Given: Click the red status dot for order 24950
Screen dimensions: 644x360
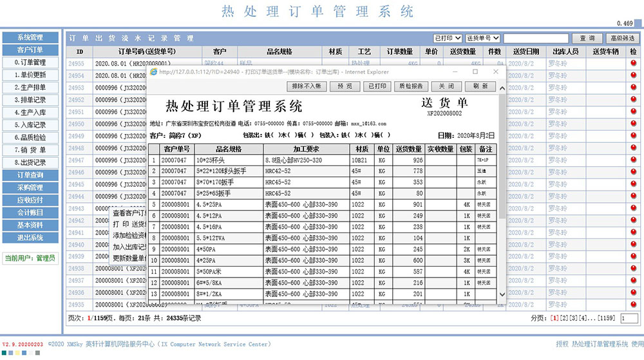Looking at the screenshot, I should click(x=634, y=124).
